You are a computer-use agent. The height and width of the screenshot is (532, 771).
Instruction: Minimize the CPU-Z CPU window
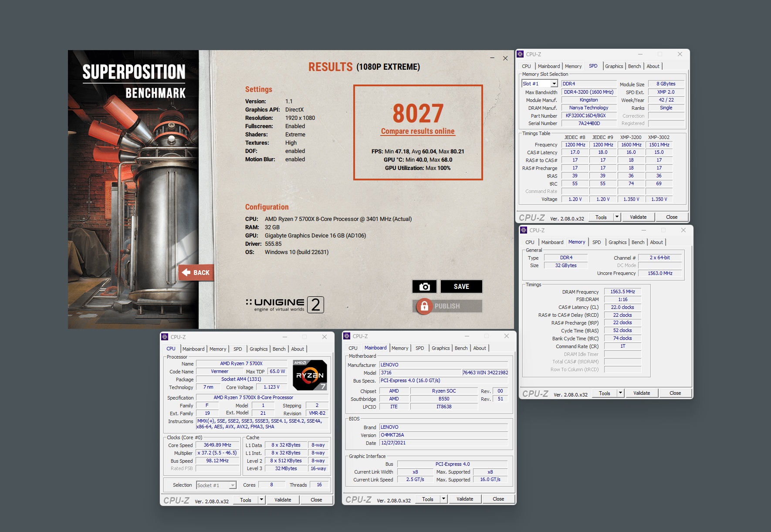point(285,337)
